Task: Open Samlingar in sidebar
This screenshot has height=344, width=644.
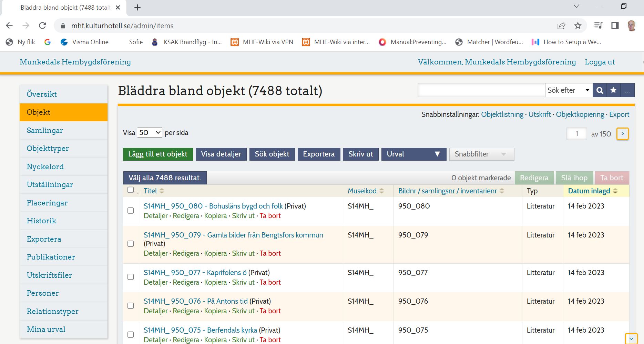Action: tap(63, 130)
